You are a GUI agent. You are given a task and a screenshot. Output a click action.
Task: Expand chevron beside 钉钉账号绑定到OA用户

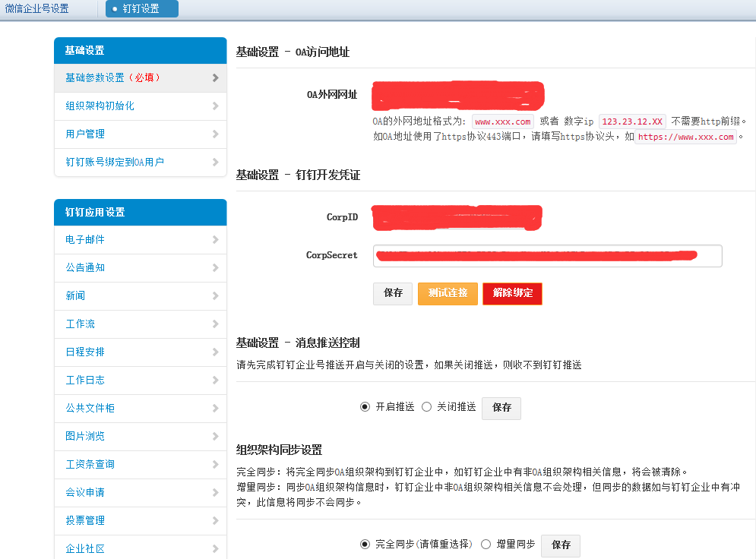[216, 162]
